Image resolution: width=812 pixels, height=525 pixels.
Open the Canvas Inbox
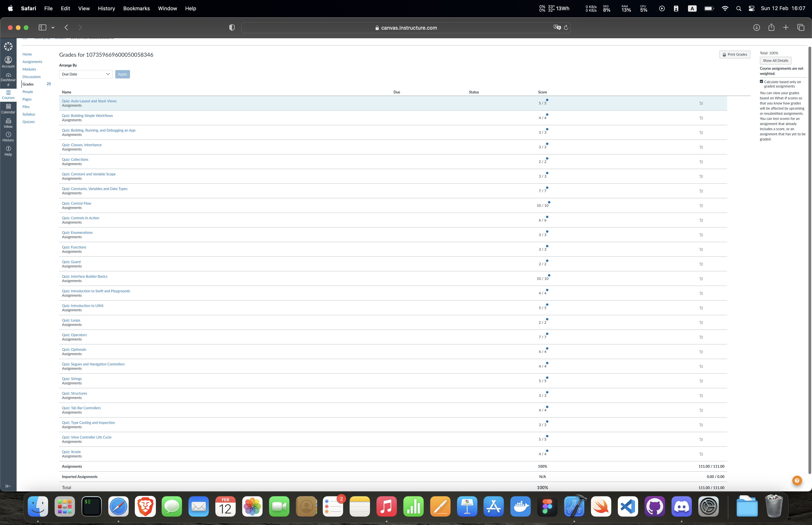[x=8, y=123]
